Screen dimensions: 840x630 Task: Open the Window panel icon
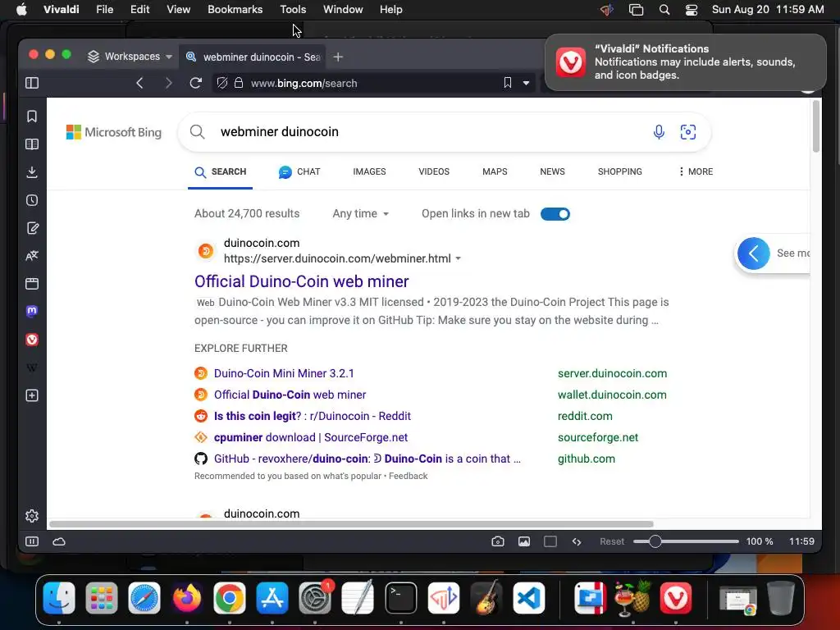coord(32,283)
